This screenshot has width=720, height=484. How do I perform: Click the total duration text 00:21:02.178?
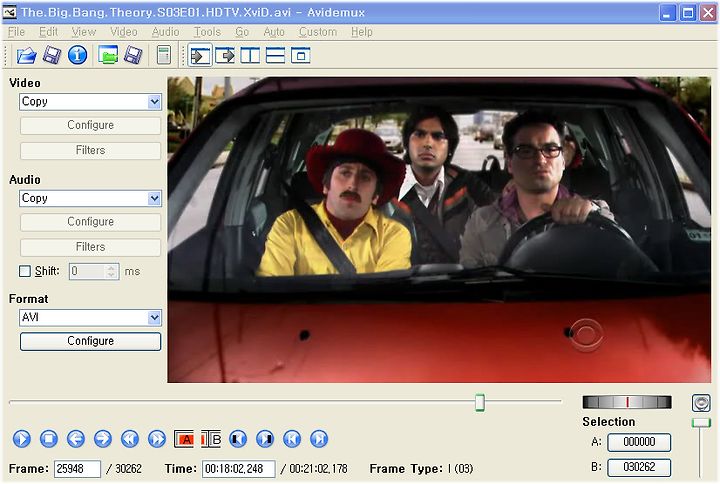(x=318, y=469)
